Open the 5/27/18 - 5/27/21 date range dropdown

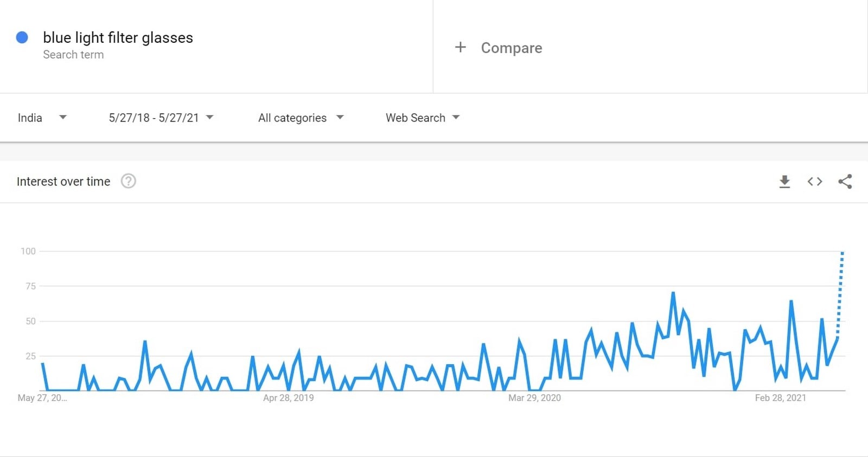tap(161, 118)
